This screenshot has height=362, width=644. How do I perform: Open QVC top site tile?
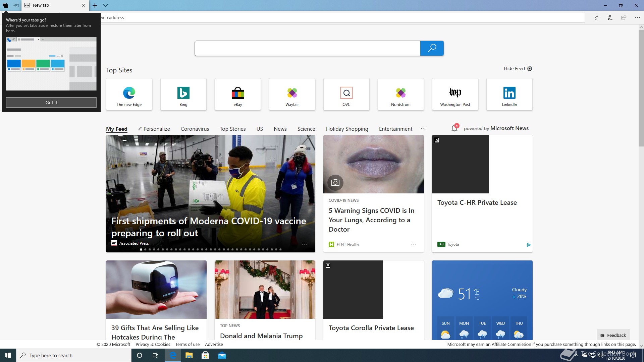pos(346,94)
